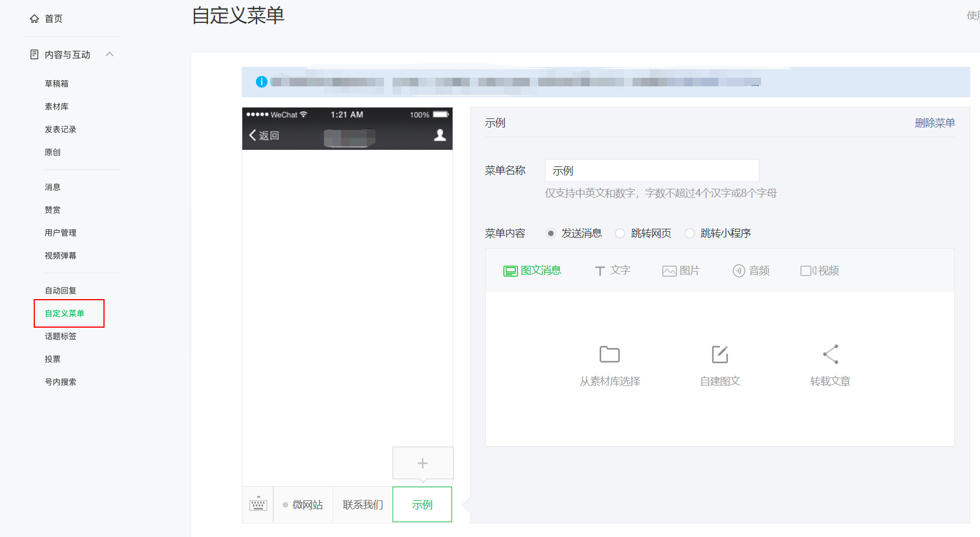The width and height of the screenshot is (980, 537).
Task: Click the profile icon in phone header
Action: coord(439,135)
